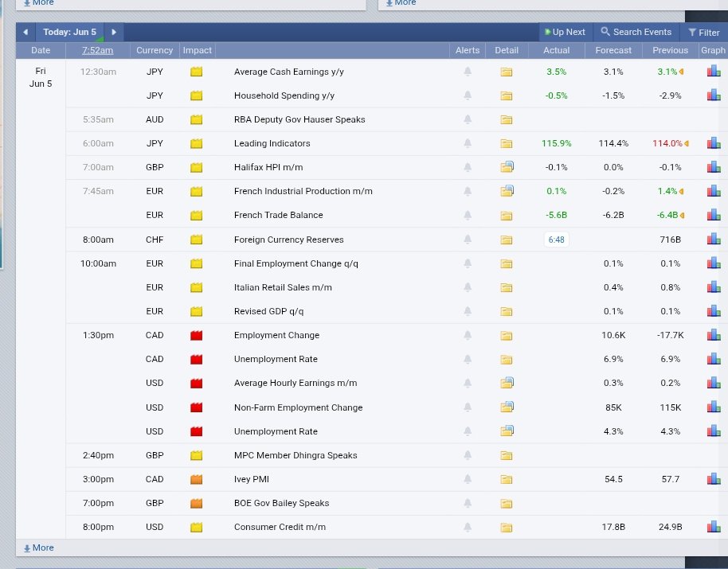
Task: Open graph for CAD Employment Change
Action: (714, 335)
